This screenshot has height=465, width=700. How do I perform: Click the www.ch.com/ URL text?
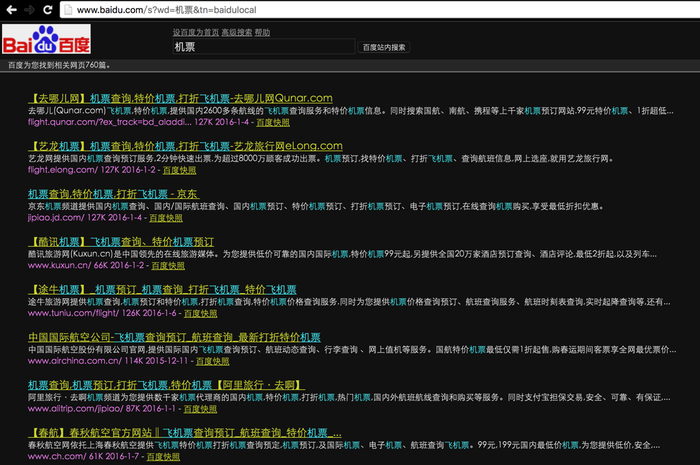[x=57, y=456]
